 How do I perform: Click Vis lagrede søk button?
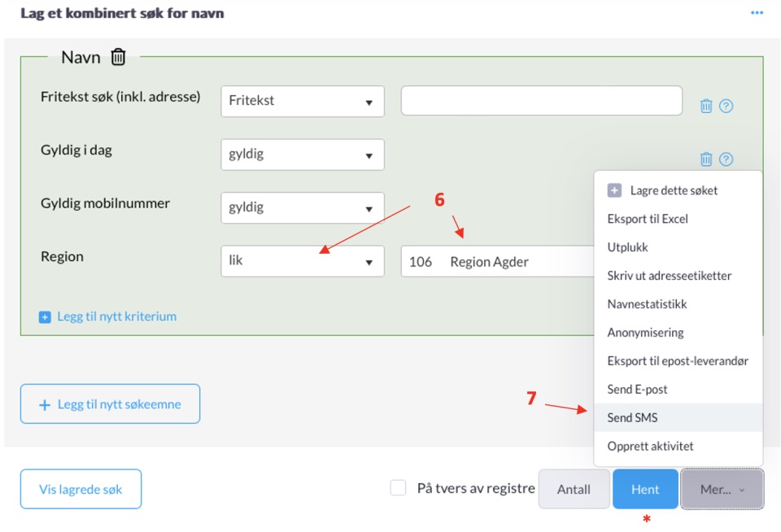(81, 489)
